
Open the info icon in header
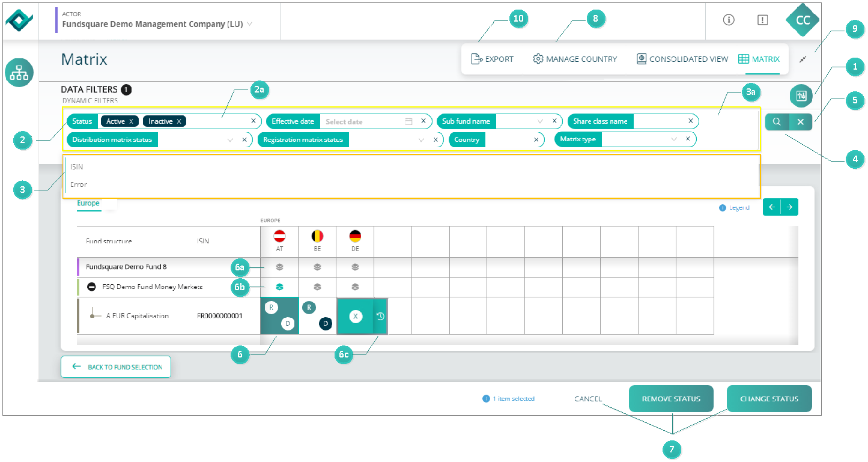click(x=729, y=20)
